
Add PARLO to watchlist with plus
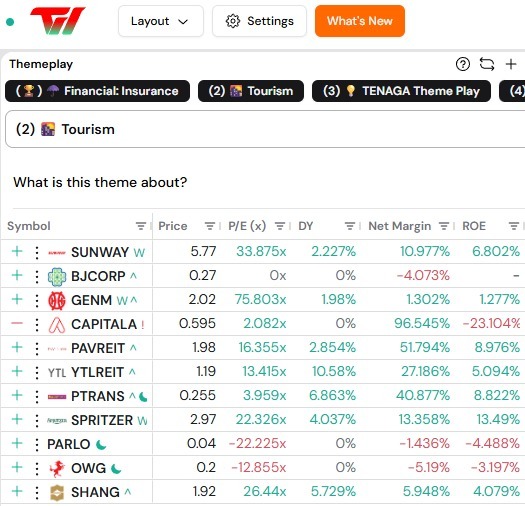point(17,443)
